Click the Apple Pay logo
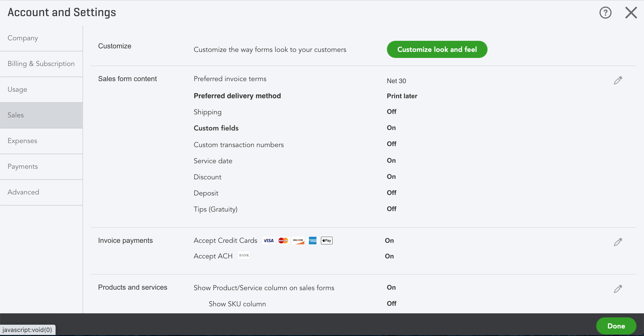 tap(327, 241)
